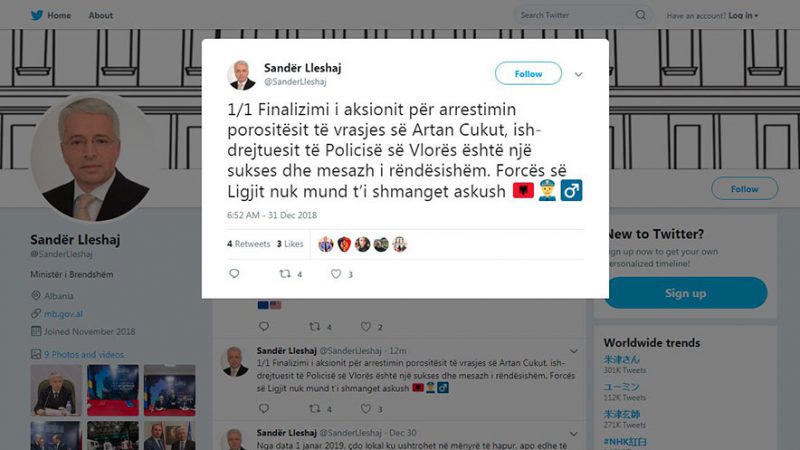This screenshot has width=800, height=450.
Task: Click the Sign up button
Action: [685, 293]
